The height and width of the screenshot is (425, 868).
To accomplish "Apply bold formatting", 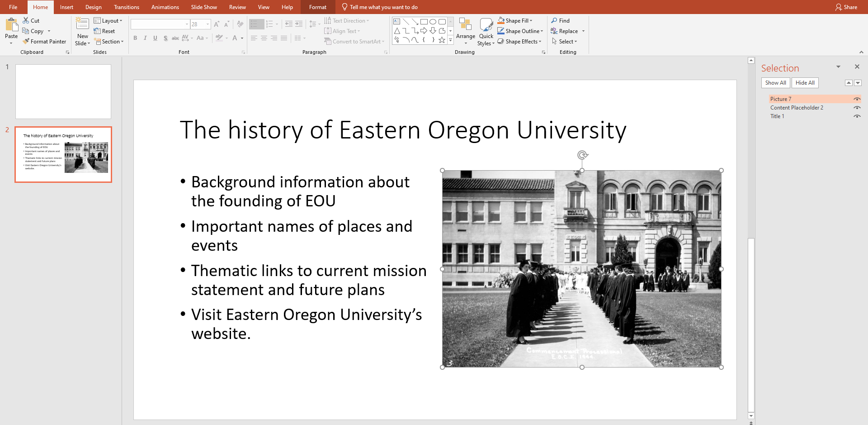I will [x=135, y=38].
